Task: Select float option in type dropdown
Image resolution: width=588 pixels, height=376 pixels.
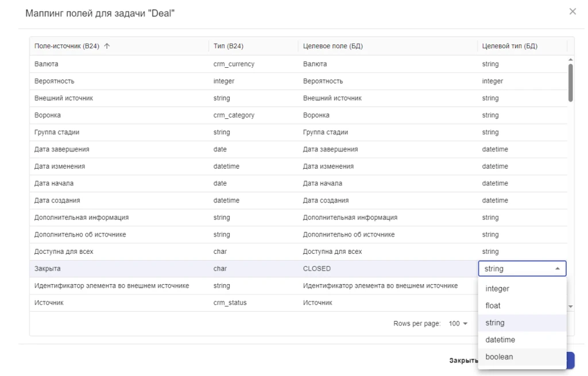Action: click(x=493, y=306)
